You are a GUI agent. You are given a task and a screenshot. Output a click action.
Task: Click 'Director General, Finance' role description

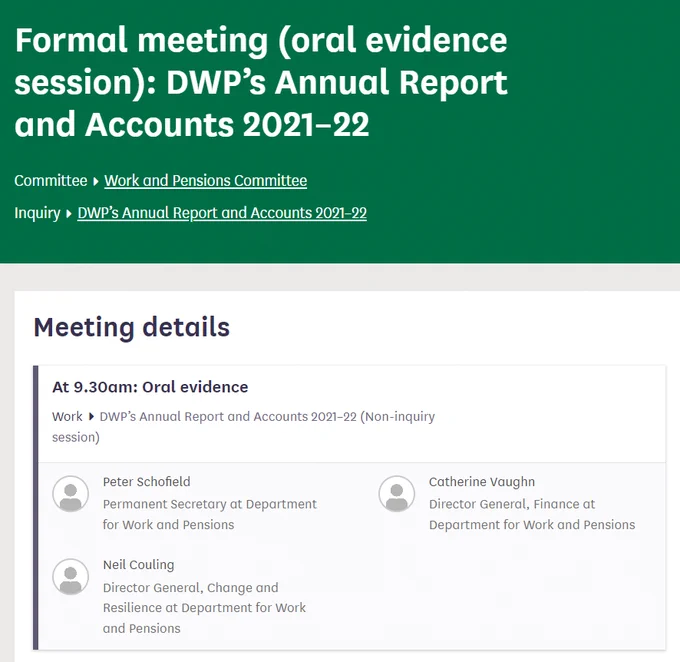tap(532, 515)
